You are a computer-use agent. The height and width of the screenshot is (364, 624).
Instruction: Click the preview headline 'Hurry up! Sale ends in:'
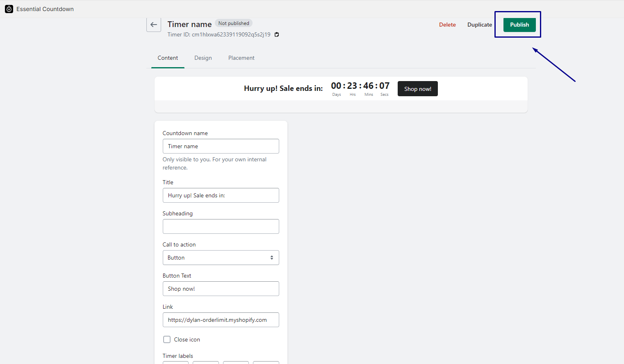(283, 88)
